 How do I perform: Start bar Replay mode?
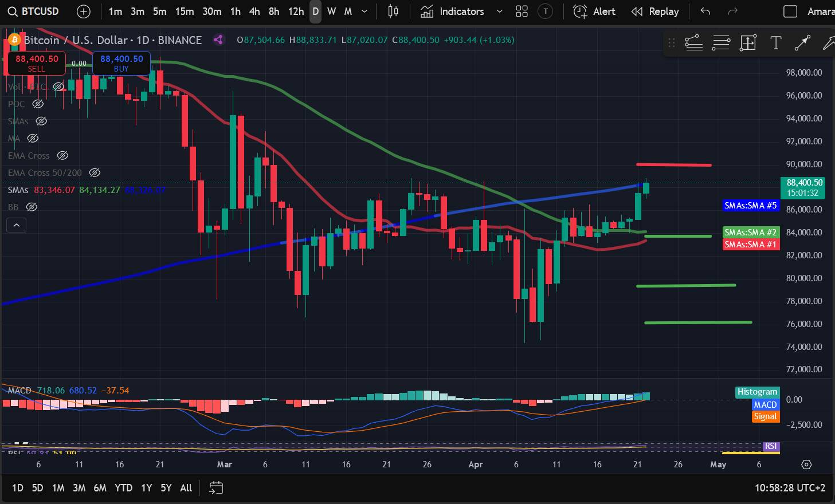[x=655, y=11]
